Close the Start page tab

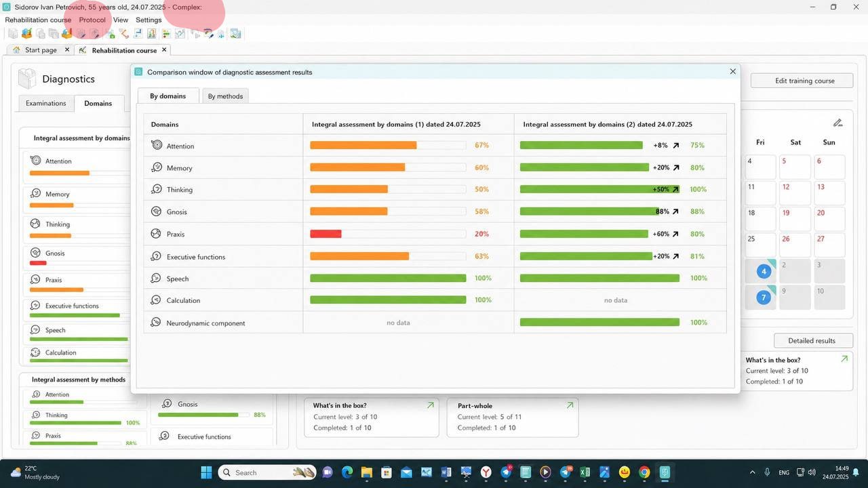(x=67, y=49)
